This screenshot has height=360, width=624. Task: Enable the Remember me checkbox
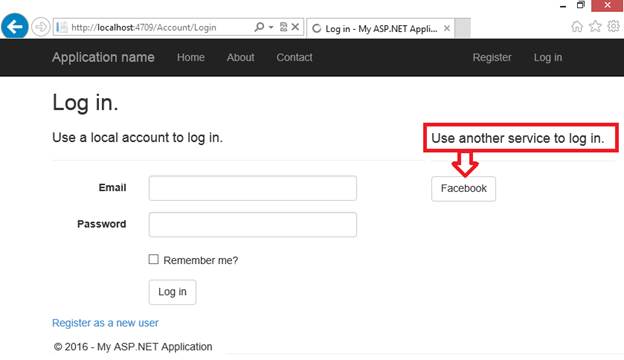tap(154, 259)
